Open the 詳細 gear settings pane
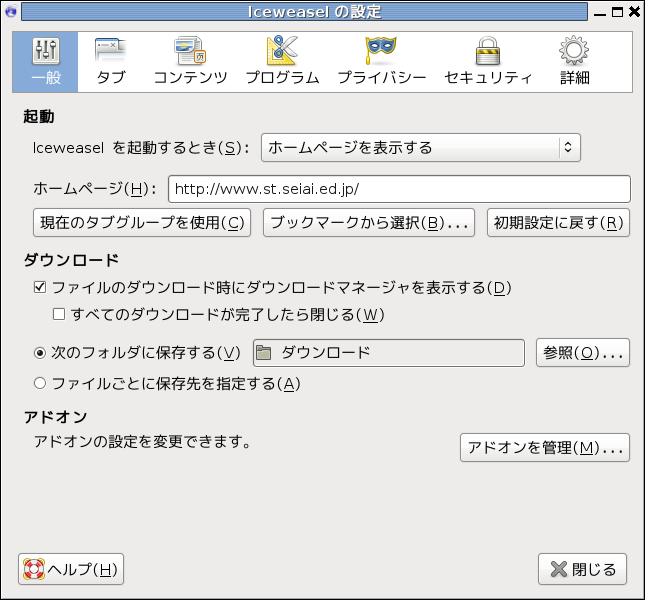 coord(574,62)
